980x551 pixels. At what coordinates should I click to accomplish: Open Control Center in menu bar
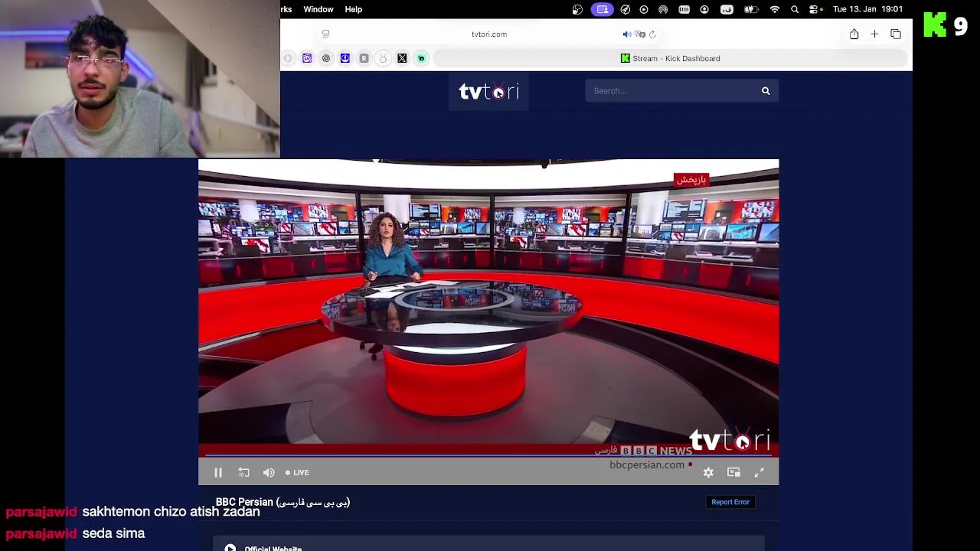[815, 9]
